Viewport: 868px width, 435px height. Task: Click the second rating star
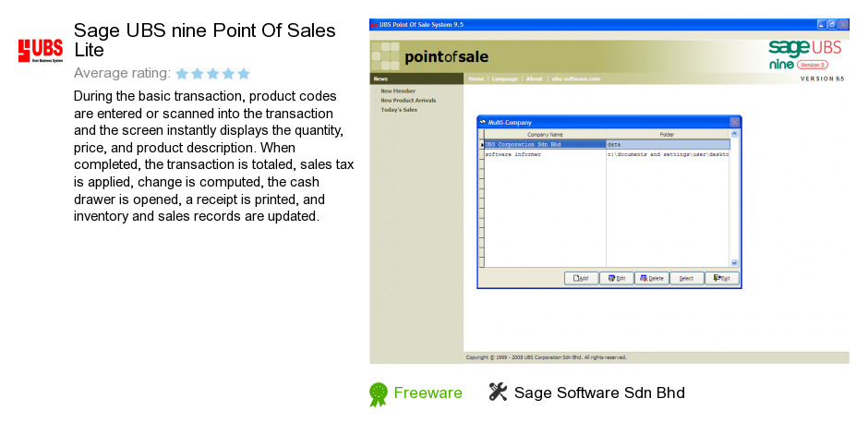point(198,74)
